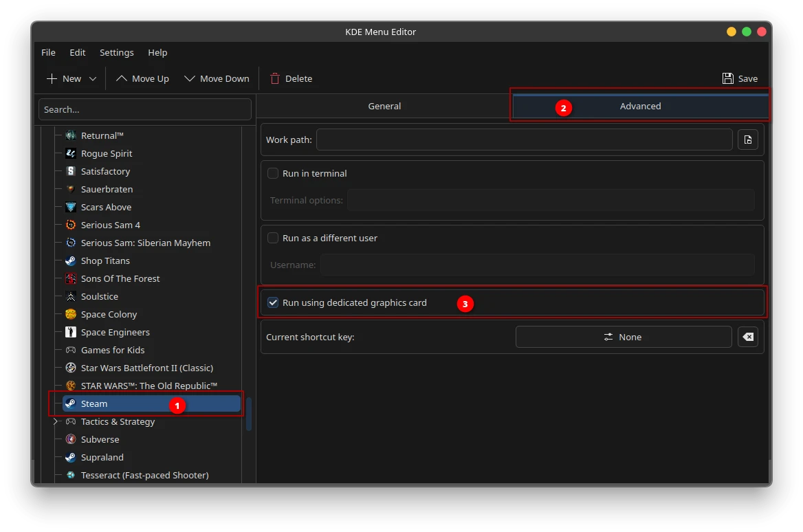Click the Tesseract shooter icon
803x532 pixels.
[x=71, y=476]
